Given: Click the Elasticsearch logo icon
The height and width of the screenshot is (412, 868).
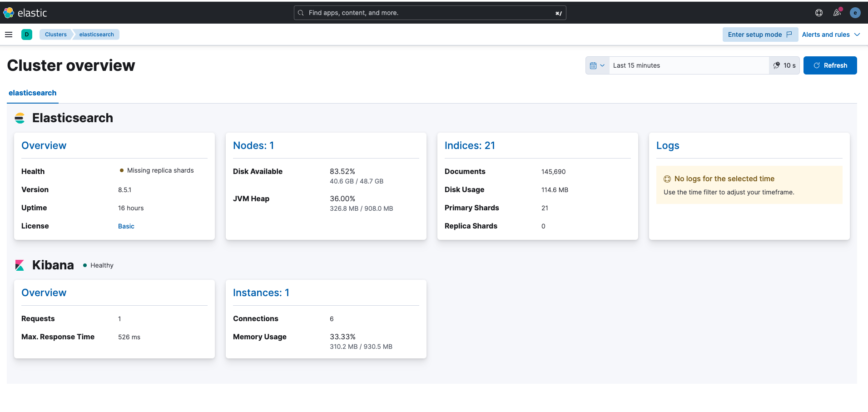Looking at the screenshot, I should click(20, 118).
